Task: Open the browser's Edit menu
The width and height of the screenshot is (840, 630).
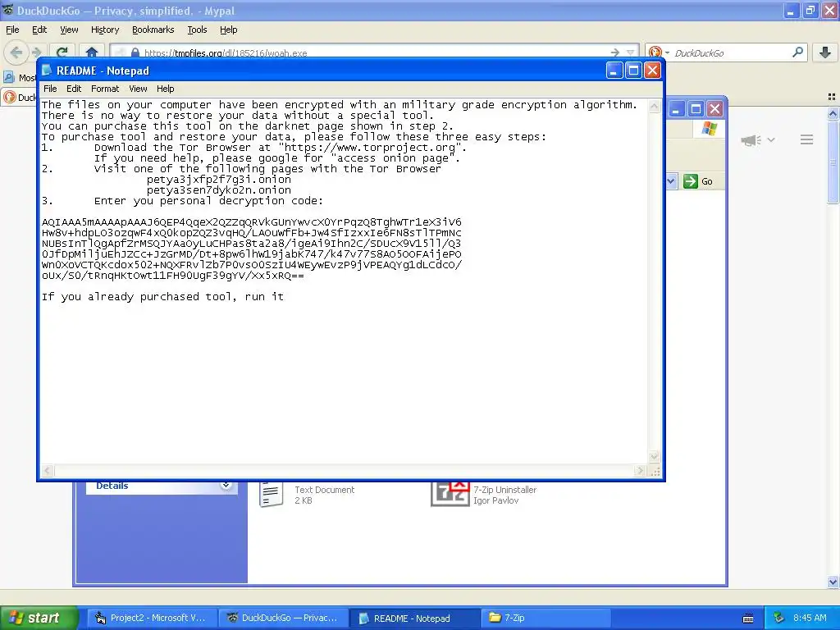Action: pos(39,30)
